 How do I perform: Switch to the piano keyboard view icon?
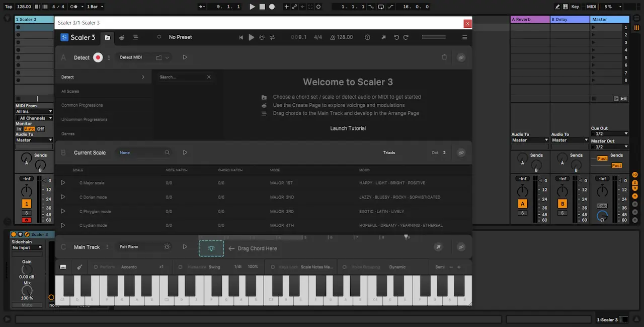[x=63, y=267]
